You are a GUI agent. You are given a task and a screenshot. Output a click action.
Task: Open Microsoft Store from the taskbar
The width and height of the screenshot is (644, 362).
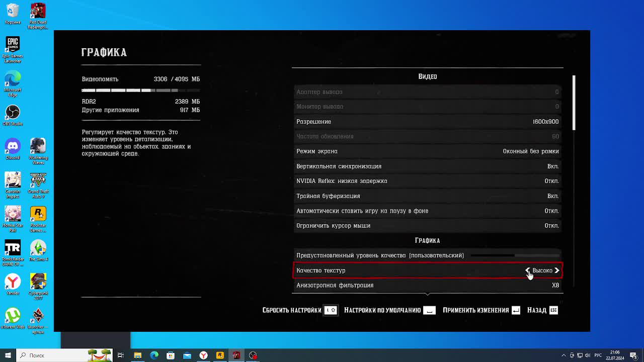(x=171, y=355)
